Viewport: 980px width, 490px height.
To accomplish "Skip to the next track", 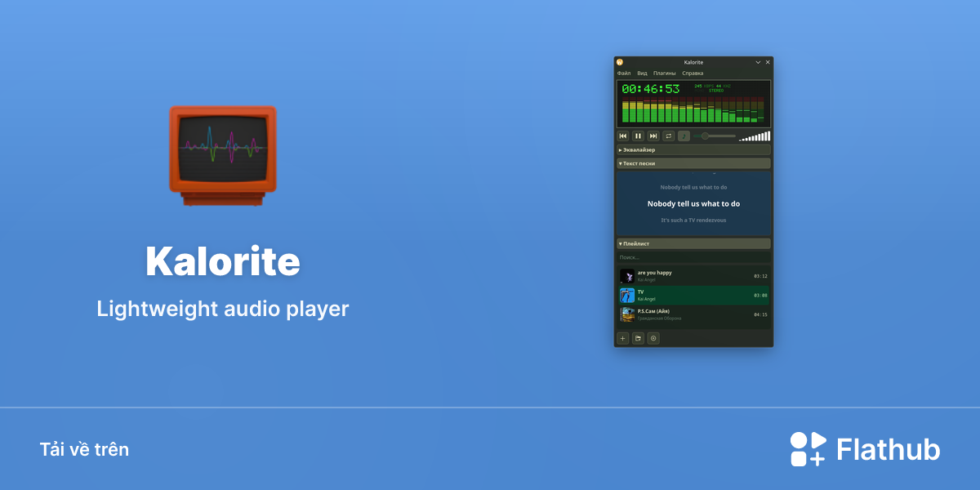I will coord(653,136).
